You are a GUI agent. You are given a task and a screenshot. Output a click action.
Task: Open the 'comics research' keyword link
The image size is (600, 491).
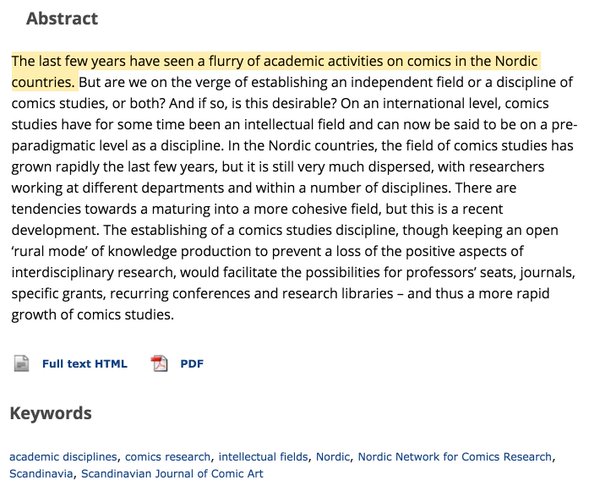coord(168,457)
